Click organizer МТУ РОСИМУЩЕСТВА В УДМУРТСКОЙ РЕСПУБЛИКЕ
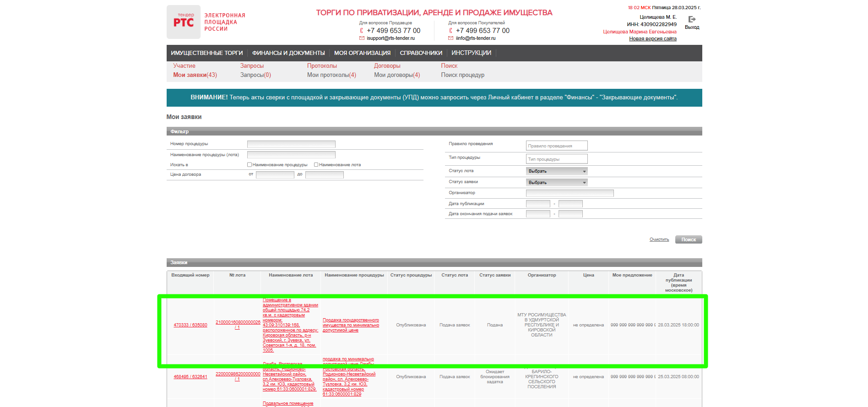868x407 pixels. (542, 325)
